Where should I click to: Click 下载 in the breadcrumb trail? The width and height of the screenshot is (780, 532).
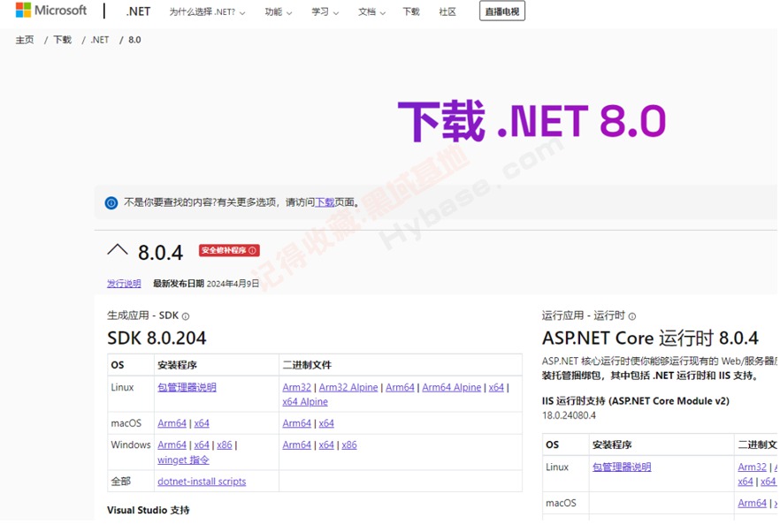coord(62,40)
